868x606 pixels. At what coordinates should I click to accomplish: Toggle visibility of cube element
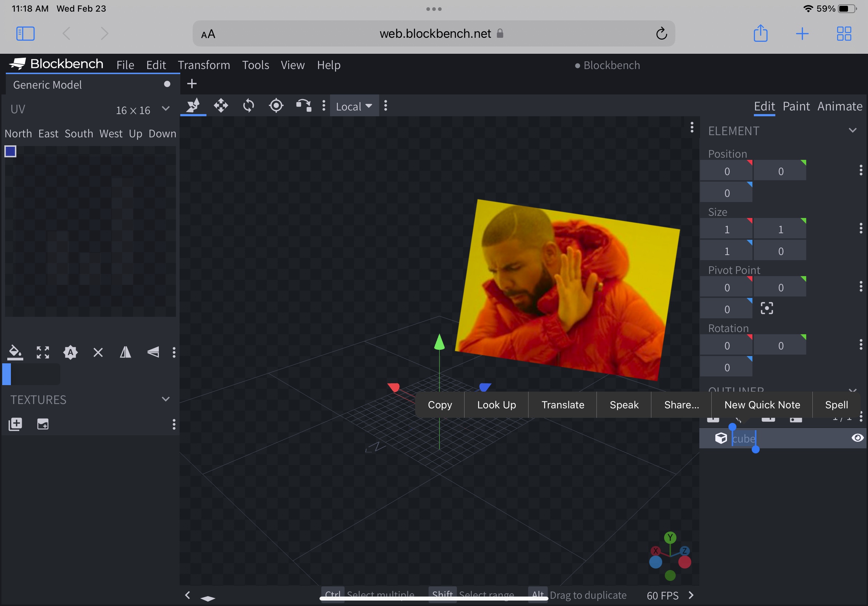tap(857, 438)
